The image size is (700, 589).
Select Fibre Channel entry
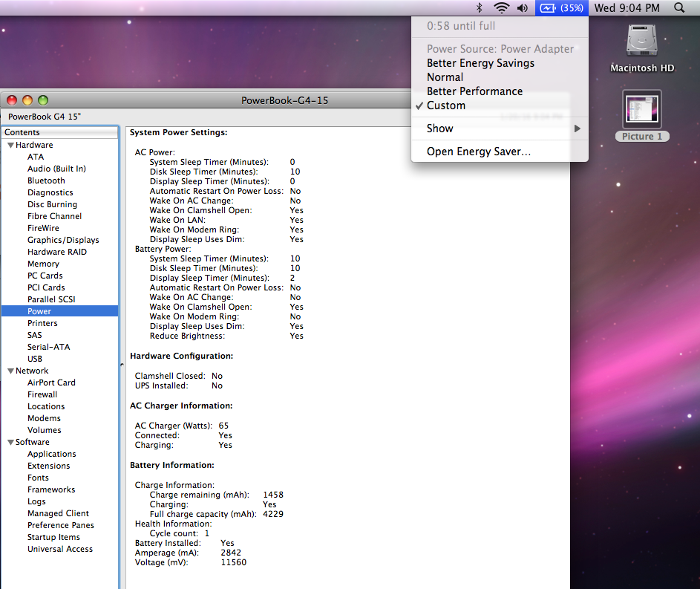(54, 216)
